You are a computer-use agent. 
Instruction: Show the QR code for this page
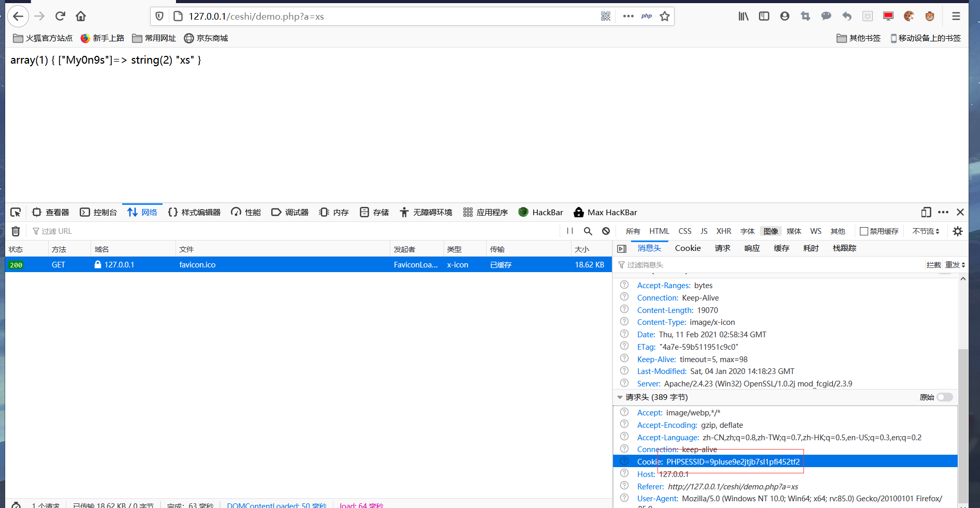606,17
